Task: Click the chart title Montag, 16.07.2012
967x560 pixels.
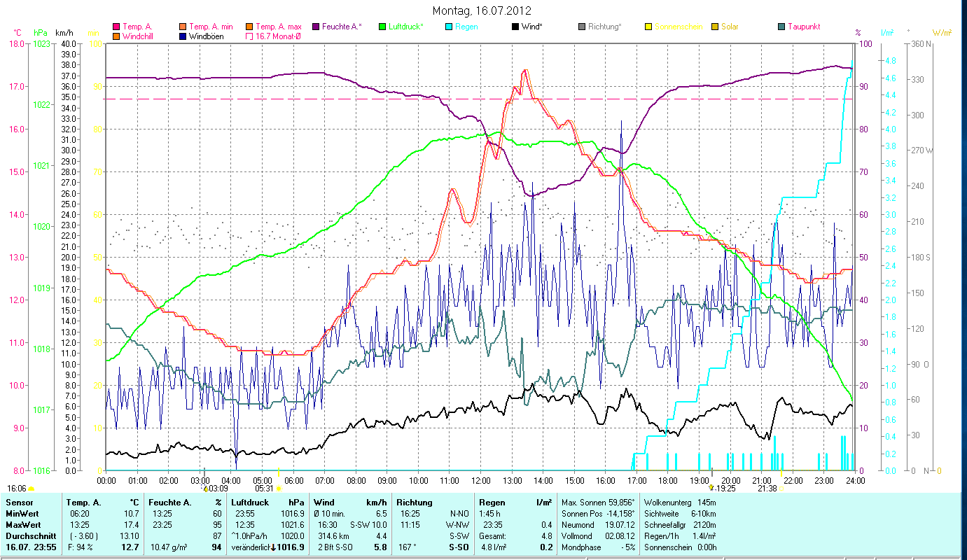Action: point(482,10)
